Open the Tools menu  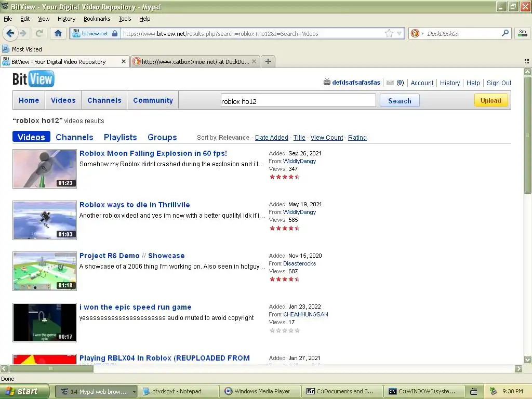(125, 19)
